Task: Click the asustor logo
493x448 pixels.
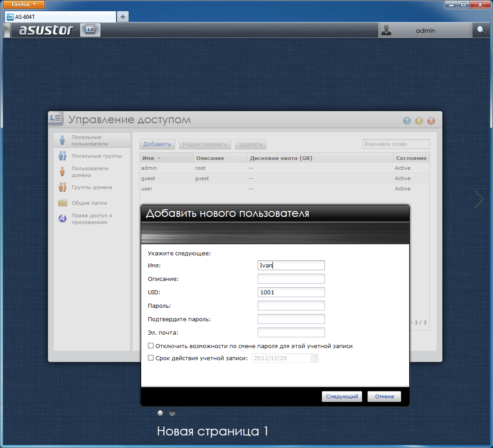Action: 46,30
